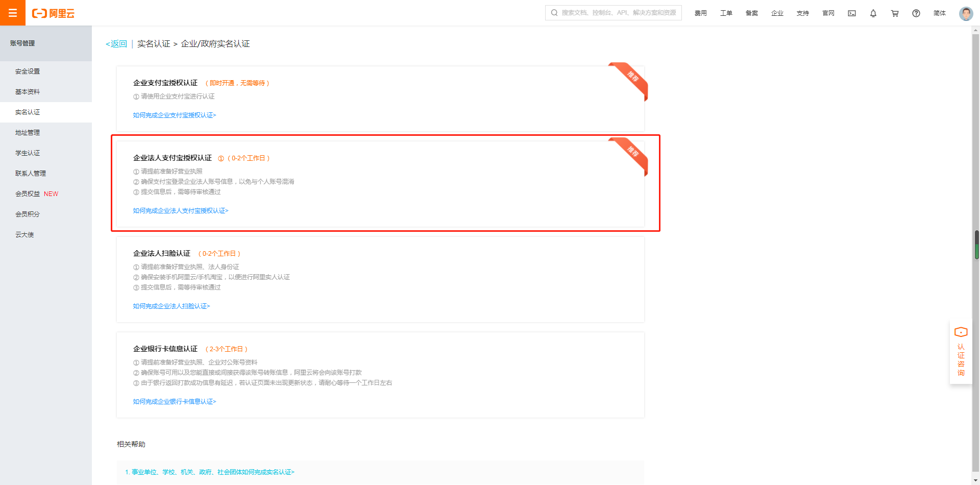The height and width of the screenshot is (485, 980).
Task: Click the info icon beside 企业法人支付宝授权认证
Action: (x=221, y=158)
